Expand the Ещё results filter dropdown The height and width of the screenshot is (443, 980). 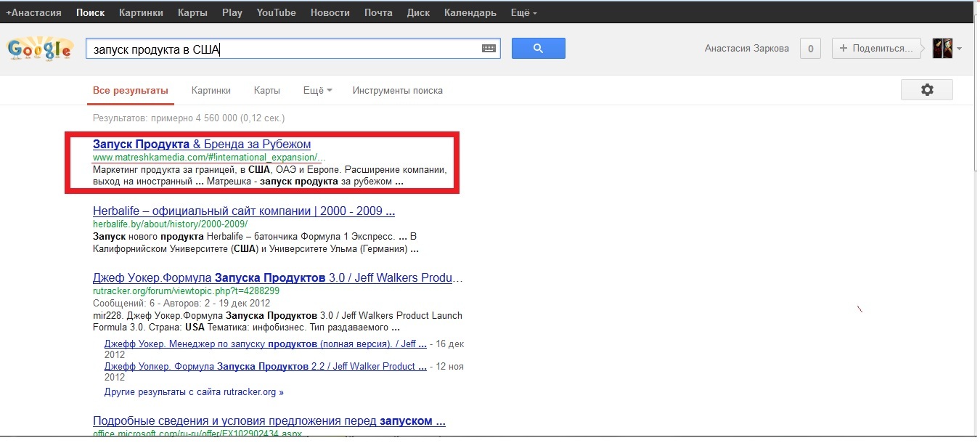pyautogui.click(x=317, y=91)
